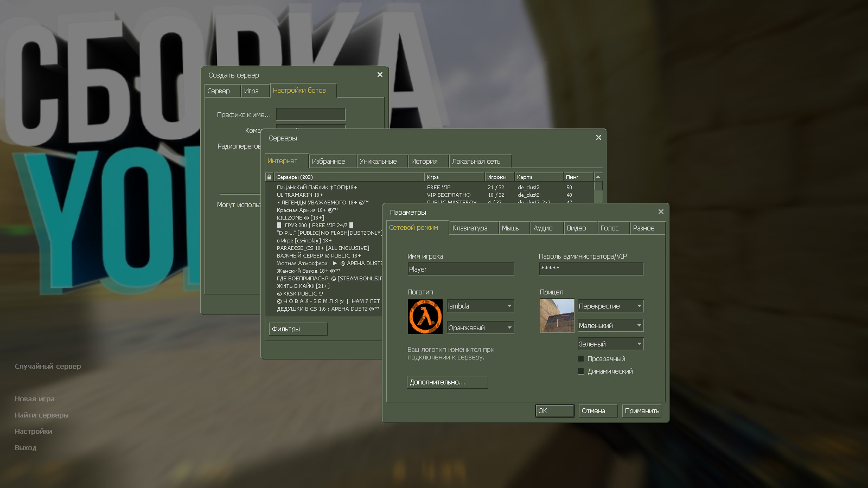
Task: Close the Параметры dialog
Action: pyautogui.click(x=661, y=212)
